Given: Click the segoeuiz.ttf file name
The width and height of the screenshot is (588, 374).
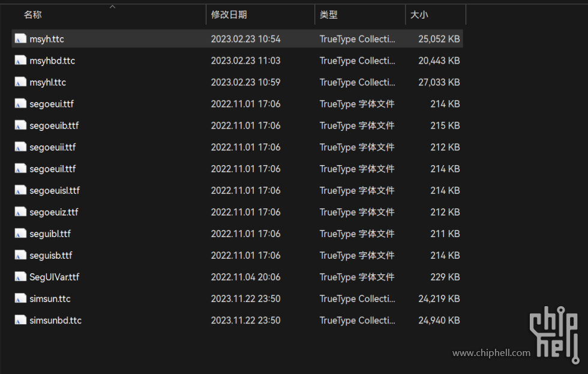Looking at the screenshot, I should (x=54, y=212).
